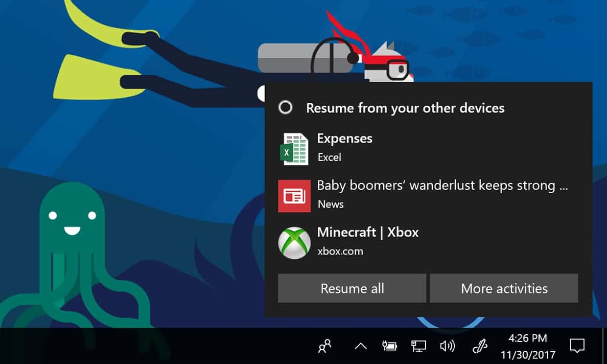Open the network icon in system tray
Viewport: 607px width, 364px height.
[418, 346]
